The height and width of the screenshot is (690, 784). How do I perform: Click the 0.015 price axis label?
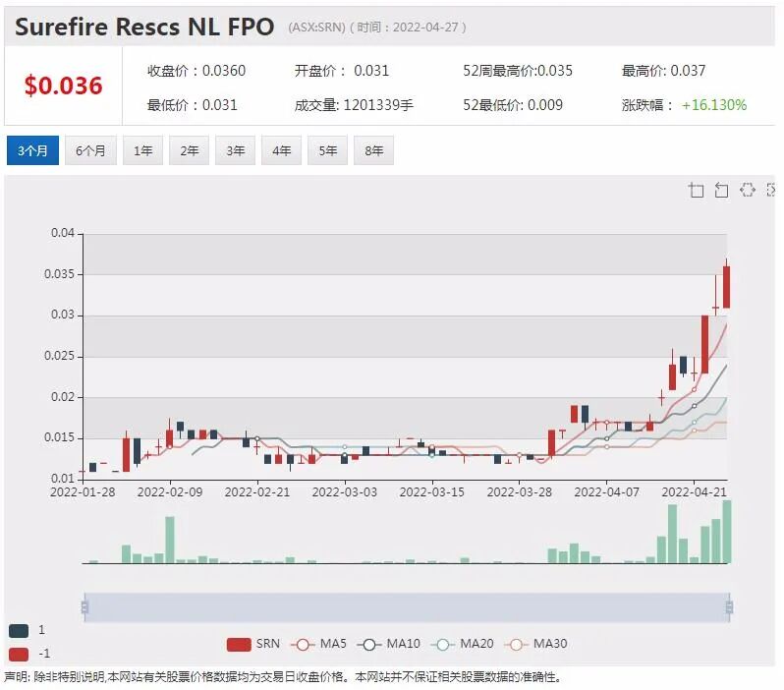pyautogui.click(x=60, y=437)
